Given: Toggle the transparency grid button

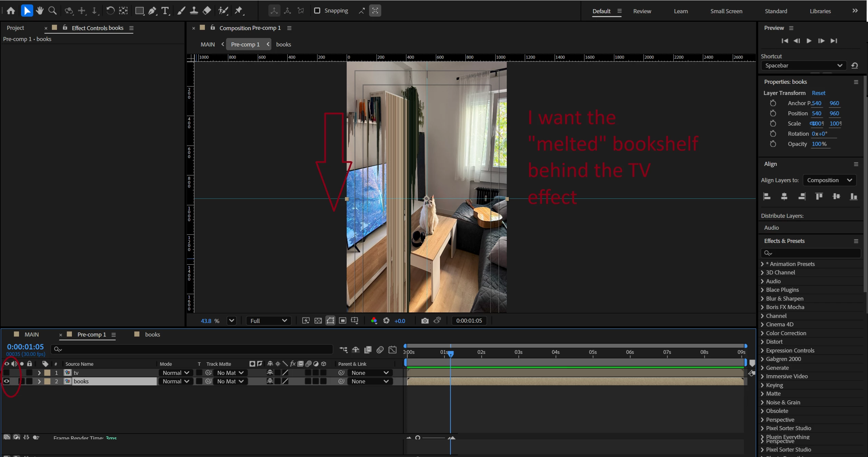Looking at the screenshot, I should click(318, 321).
